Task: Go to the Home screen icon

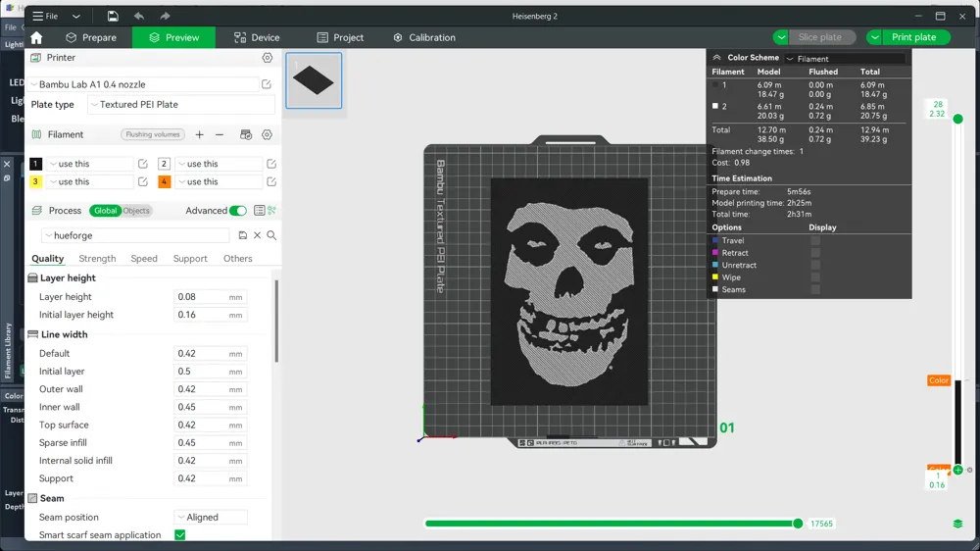Action: 36,37
